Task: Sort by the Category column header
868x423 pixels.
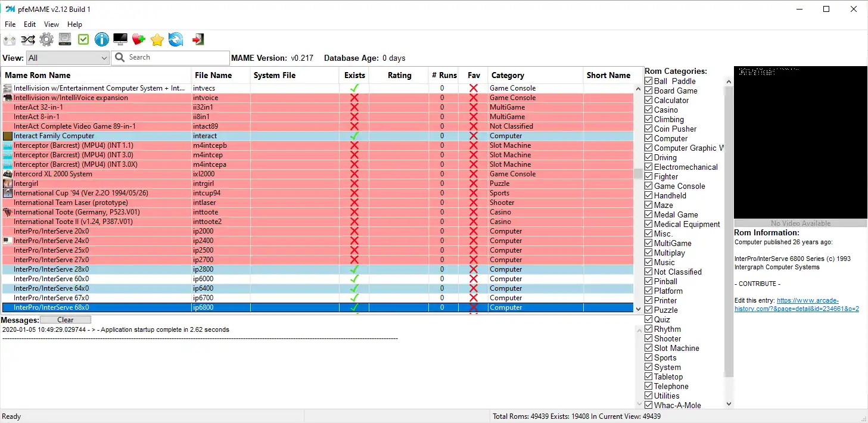Action: [536, 75]
